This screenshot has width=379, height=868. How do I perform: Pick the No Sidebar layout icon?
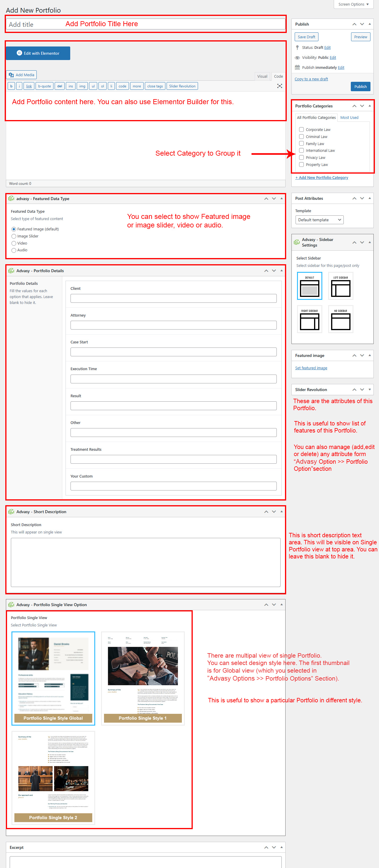tap(340, 319)
